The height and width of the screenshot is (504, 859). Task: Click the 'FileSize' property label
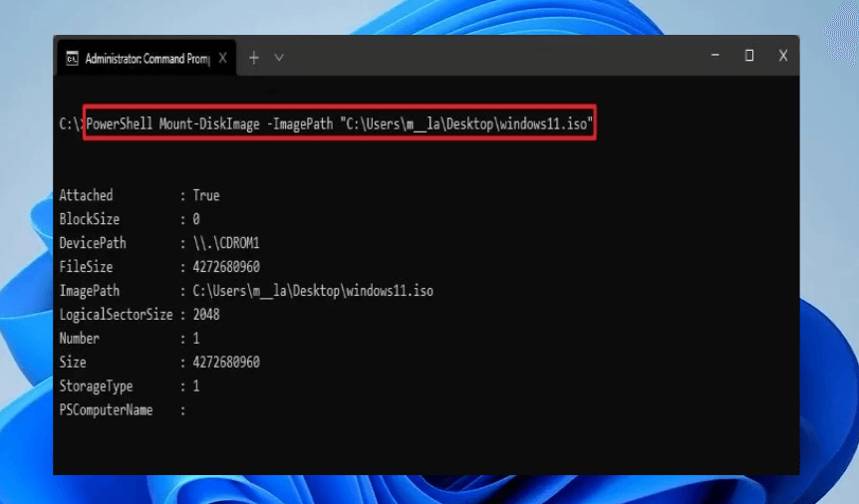[86, 267]
